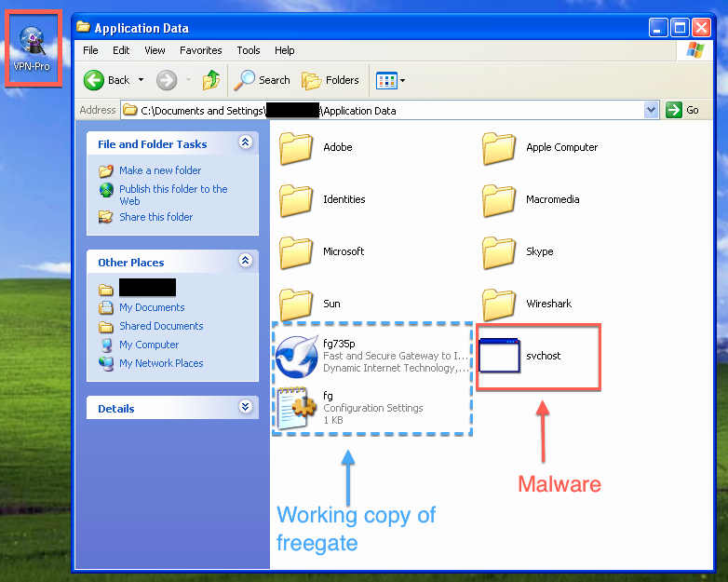Viewport: 728px width, 582px height.
Task: Click the Application Data title bar folder icon
Action: [84, 27]
